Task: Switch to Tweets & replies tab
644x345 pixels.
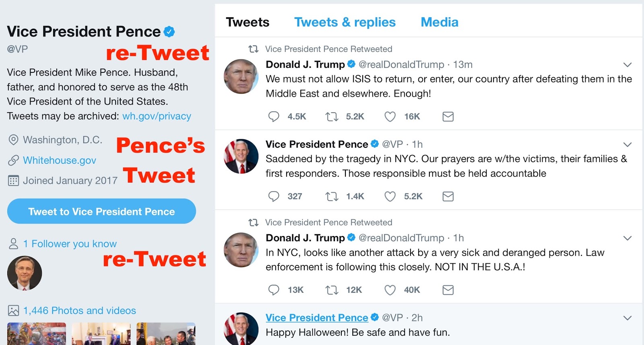Action: point(345,22)
